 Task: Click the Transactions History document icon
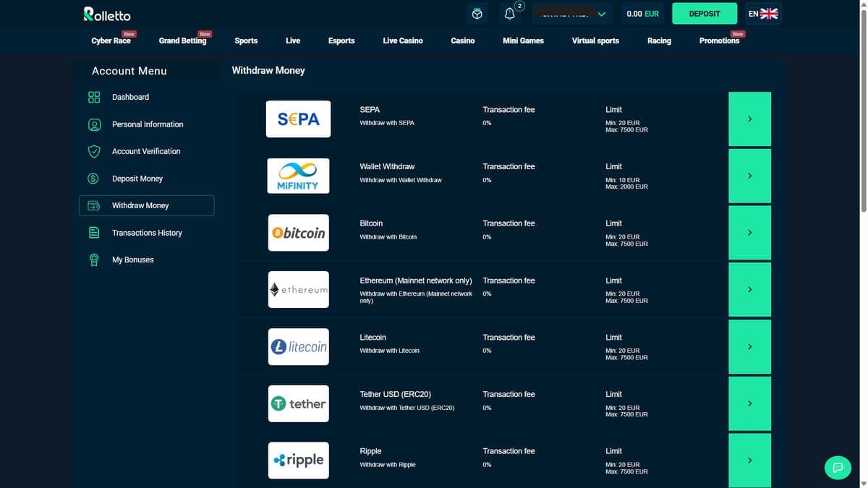tap(94, 233)
